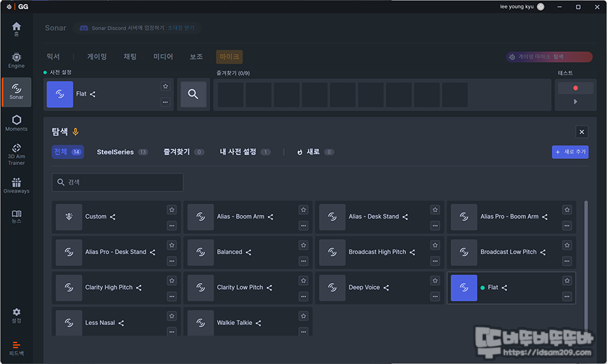Filter presets by SteelSeries
This screenshot has height=364, width=607.
[x=122, y=152]
